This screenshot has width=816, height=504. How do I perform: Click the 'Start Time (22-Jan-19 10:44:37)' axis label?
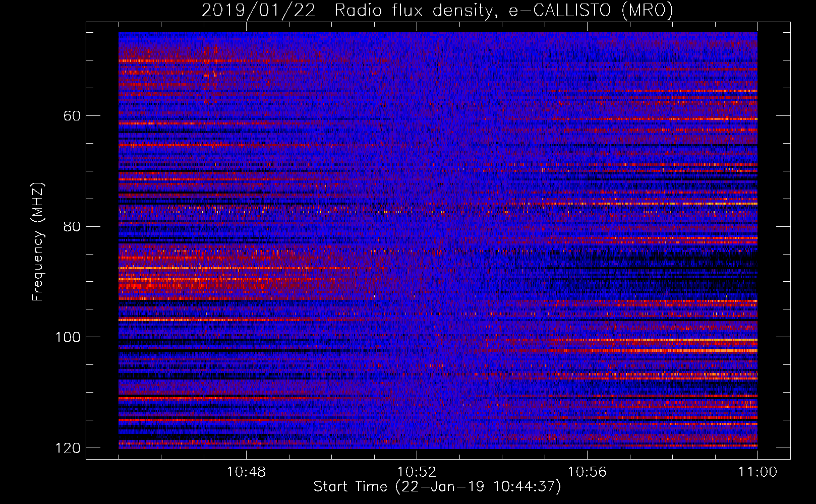[437, 487]
